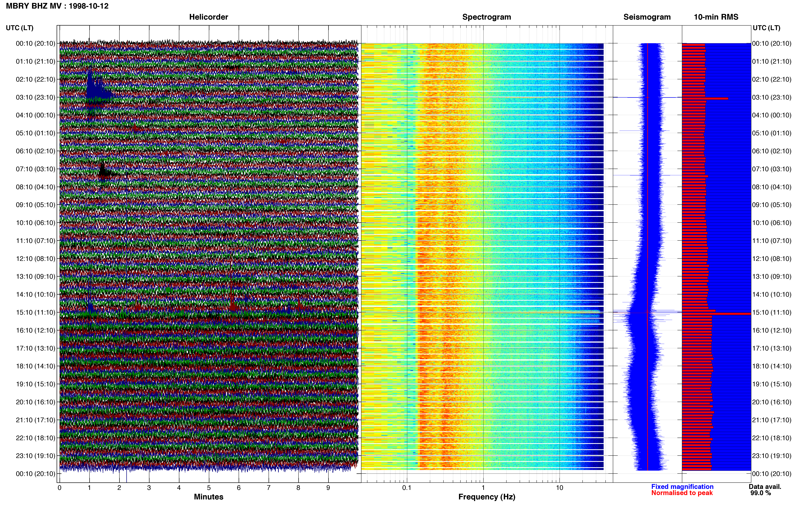Select the Seismogram panel heading
812x508 pixels.
[647, 17]
